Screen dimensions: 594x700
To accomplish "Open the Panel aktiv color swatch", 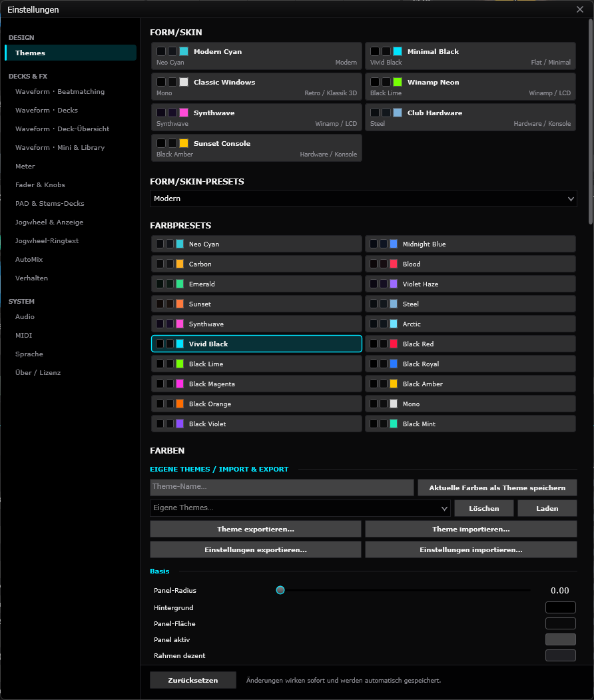I will (561, 640).
